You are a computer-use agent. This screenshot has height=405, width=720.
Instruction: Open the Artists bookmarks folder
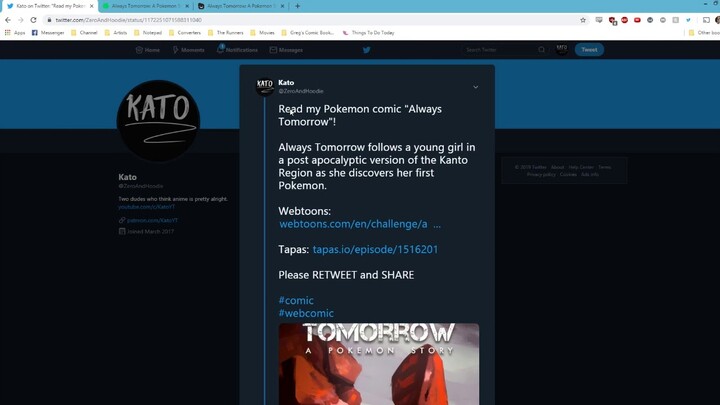pos(116,33)
